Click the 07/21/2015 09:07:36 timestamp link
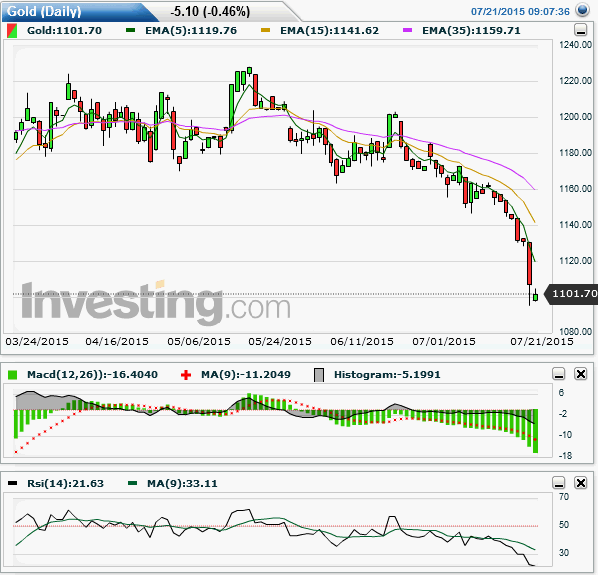598x575 pixels. [x=520, y=11]
